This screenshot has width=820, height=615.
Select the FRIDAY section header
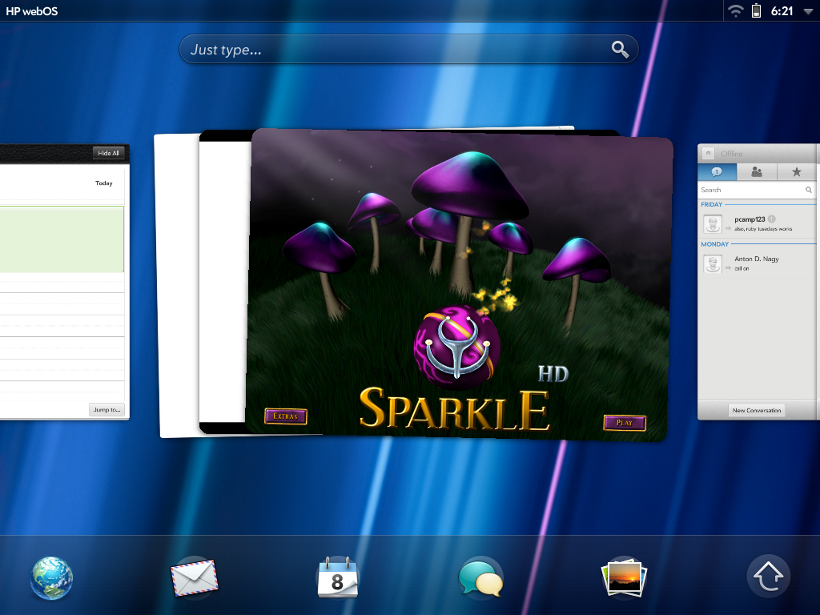pyautogui.click(x=711, y=204)
